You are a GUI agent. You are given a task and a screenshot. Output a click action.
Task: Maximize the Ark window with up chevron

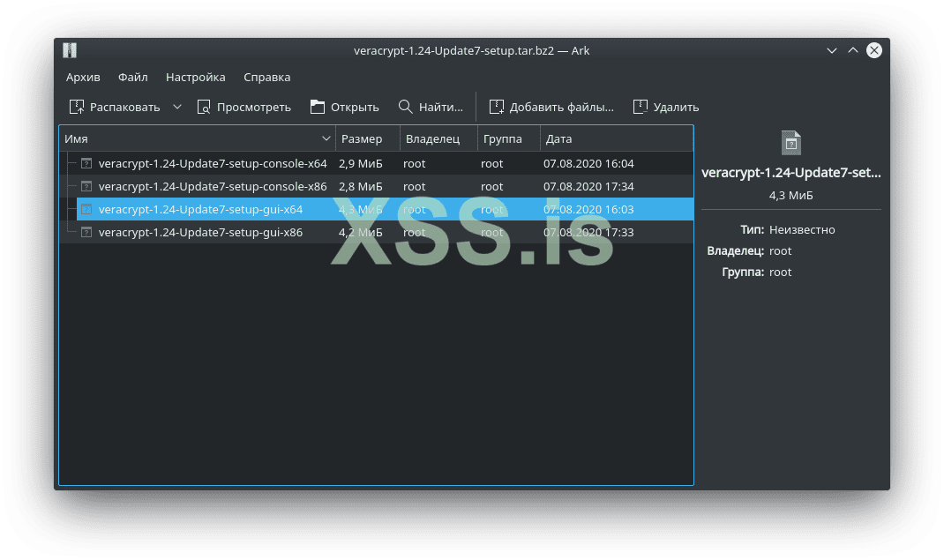(853, 50)
